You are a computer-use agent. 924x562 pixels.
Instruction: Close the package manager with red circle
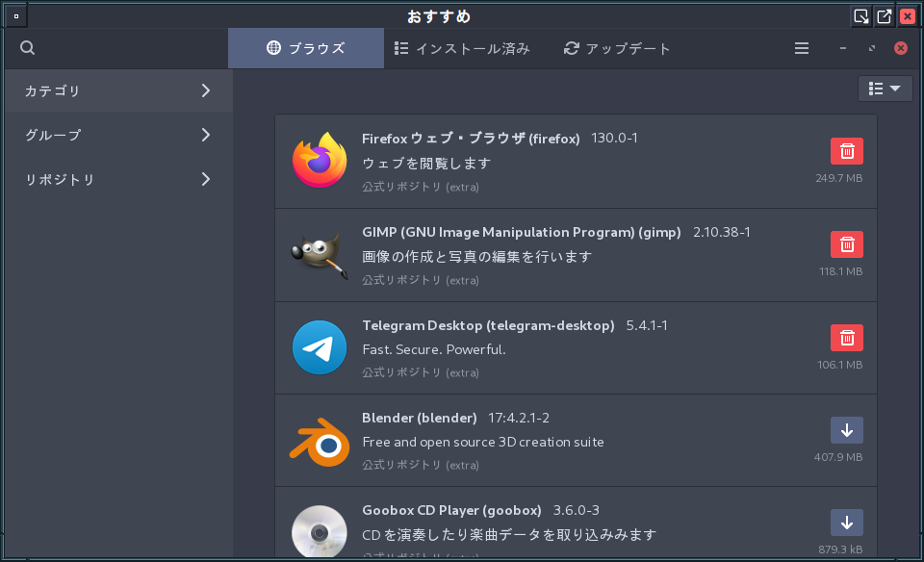tap(901, 48)
